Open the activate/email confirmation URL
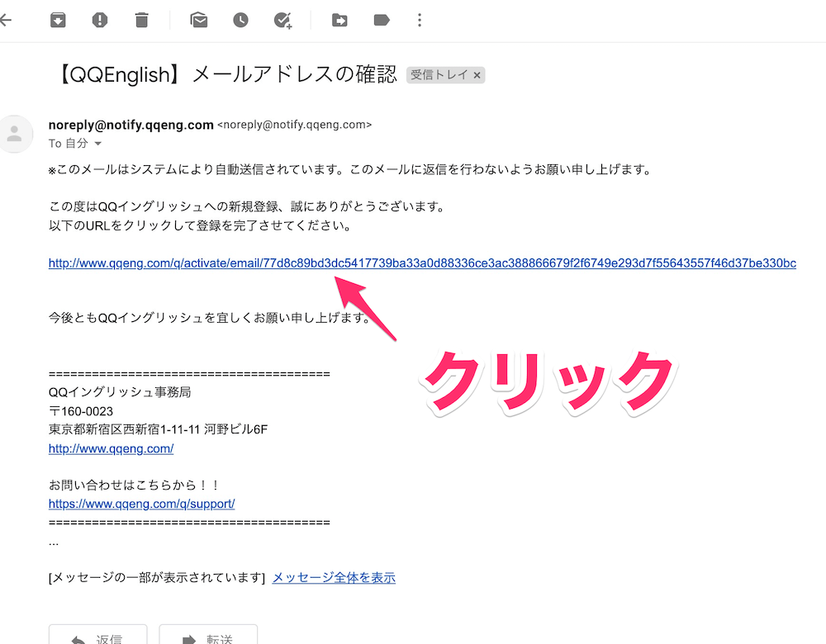Image resolution: width=826 pixels, height=644 pixels. pyautogui.click(x=422, y=263)
